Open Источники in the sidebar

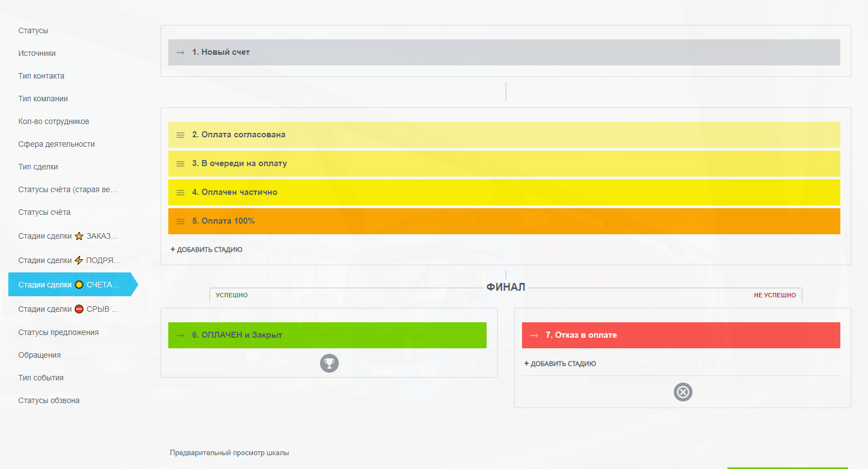[37, 53]
